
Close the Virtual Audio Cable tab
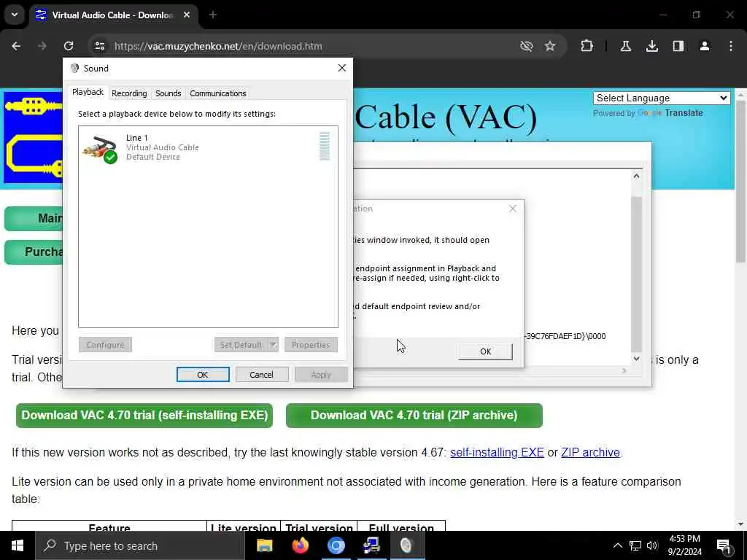187,15
